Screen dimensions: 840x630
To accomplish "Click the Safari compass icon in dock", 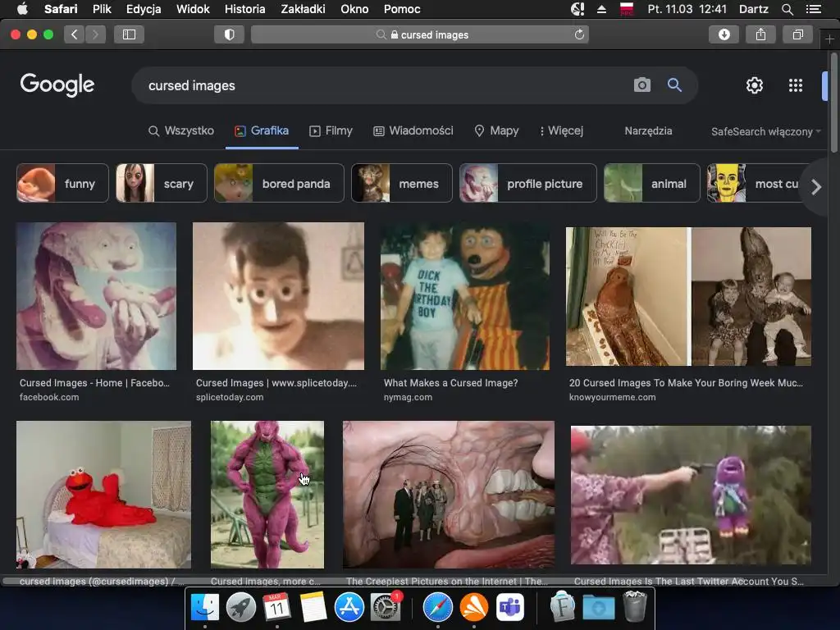I will 438,608.
